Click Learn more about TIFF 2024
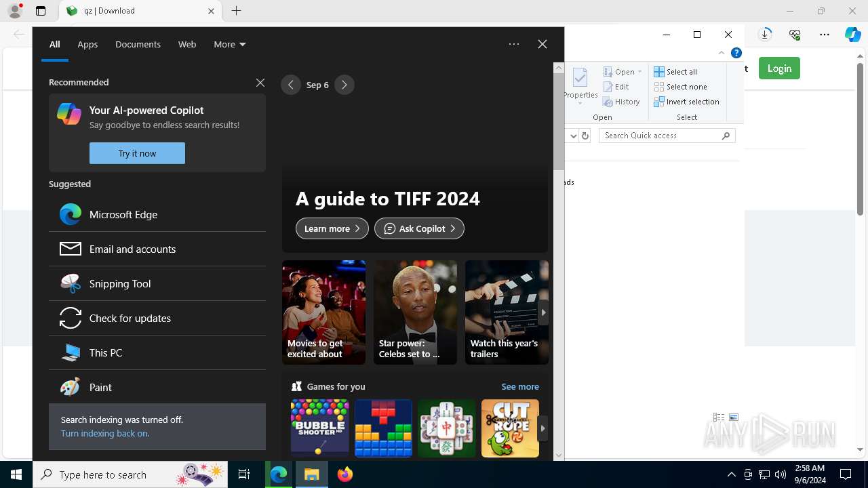The height and width of the screenshot is (488, 868). [332, 228]
